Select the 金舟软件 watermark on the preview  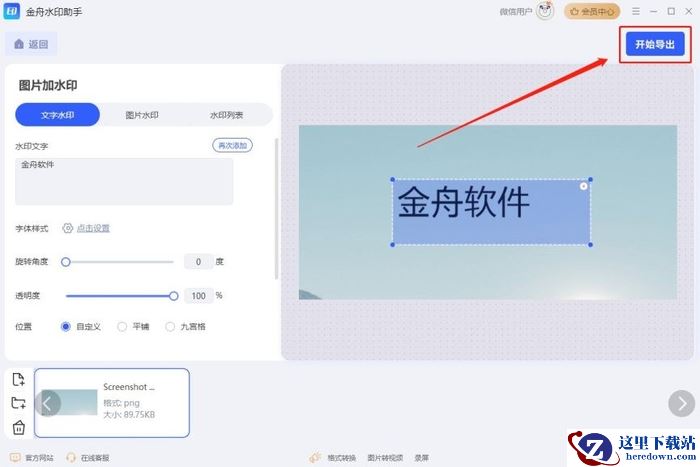492,212
